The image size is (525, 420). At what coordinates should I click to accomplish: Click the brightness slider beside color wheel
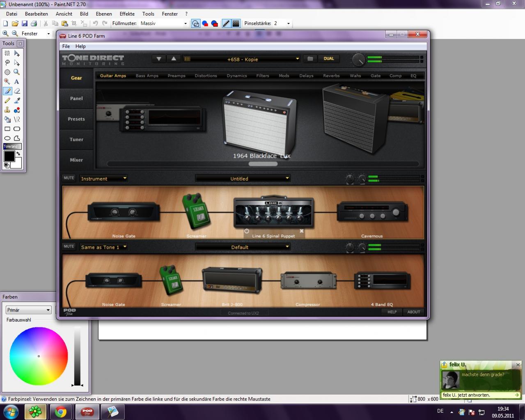point(78,356)
